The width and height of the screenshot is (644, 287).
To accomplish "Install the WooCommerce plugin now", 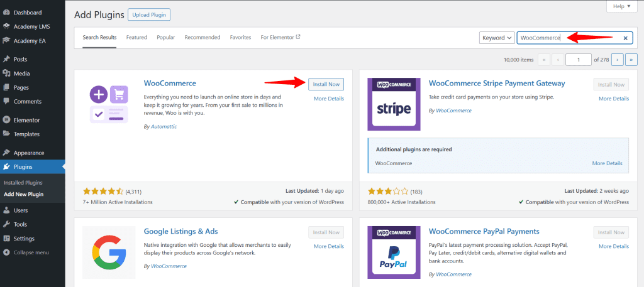I will click(326, 84).
